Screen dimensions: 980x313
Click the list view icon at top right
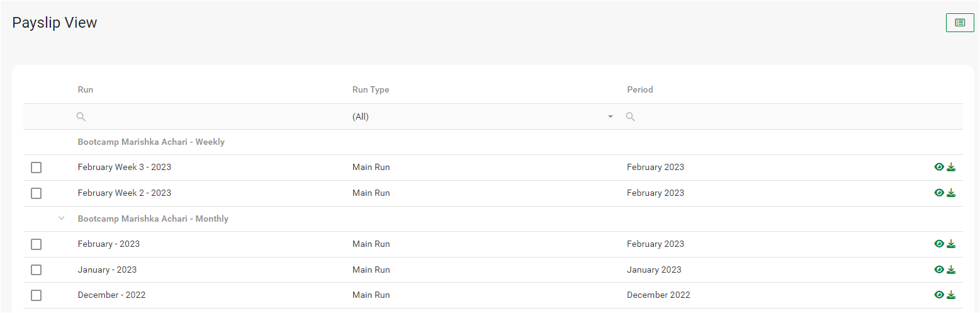tap(959, 23)
